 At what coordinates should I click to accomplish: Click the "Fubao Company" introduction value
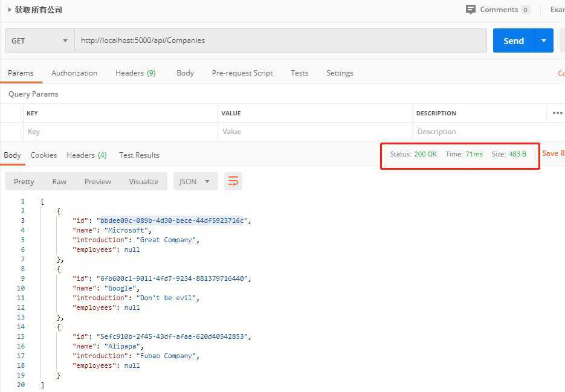[166, 356]
